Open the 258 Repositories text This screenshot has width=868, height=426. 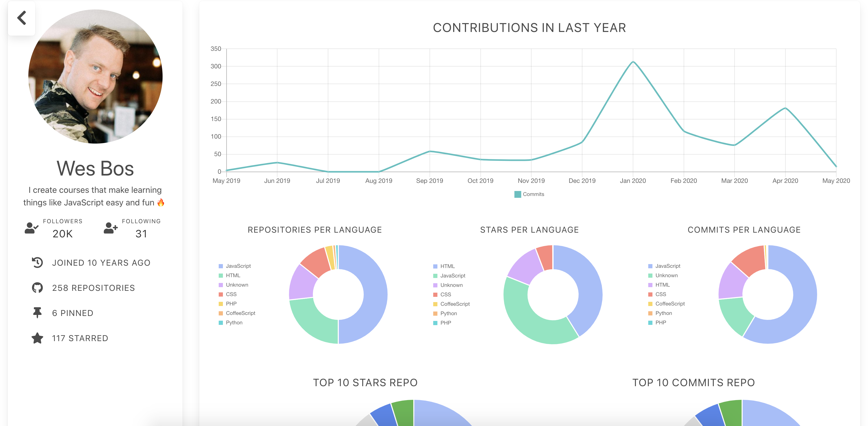(x=93, y=288)
